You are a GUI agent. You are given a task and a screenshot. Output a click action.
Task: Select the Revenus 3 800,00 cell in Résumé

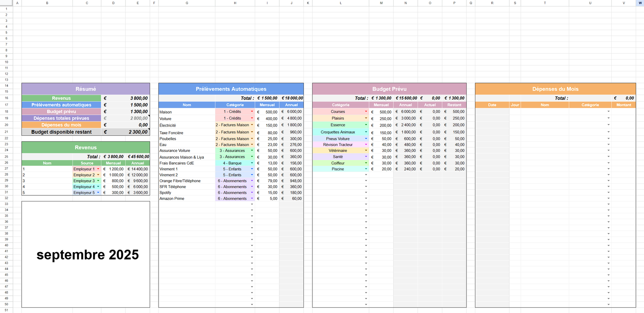[x=126, y=98]
